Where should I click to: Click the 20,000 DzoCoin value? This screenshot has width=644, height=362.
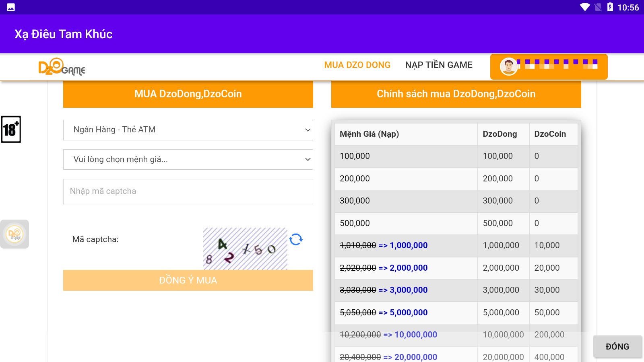(547, 268)
